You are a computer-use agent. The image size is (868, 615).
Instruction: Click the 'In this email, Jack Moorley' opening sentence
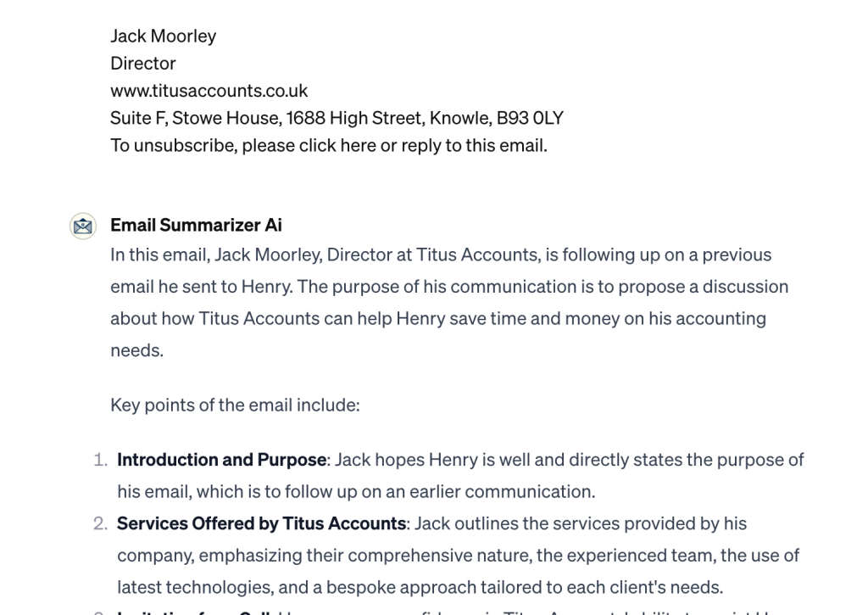tap(216, 254)
